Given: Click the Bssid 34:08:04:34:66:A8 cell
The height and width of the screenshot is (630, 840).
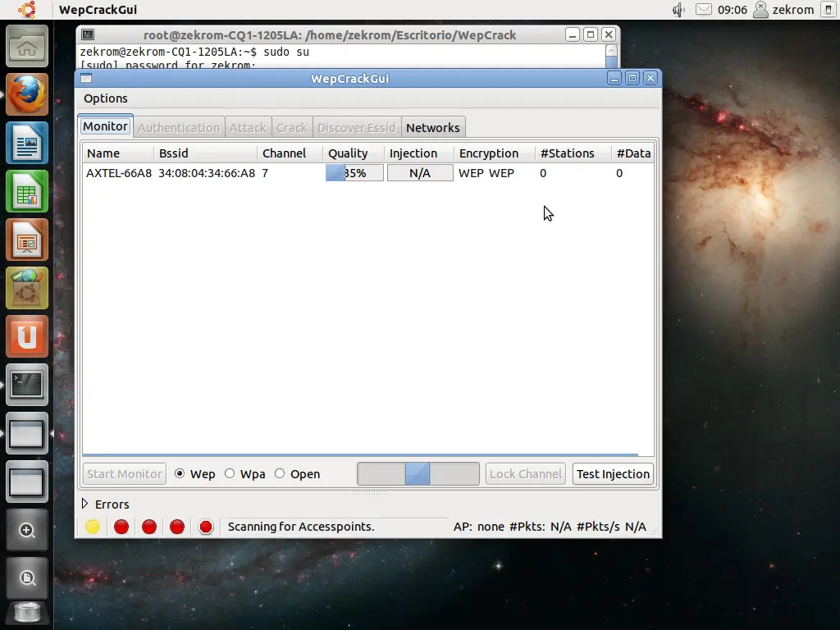Looking at the screenshot, I should [206, 173].
